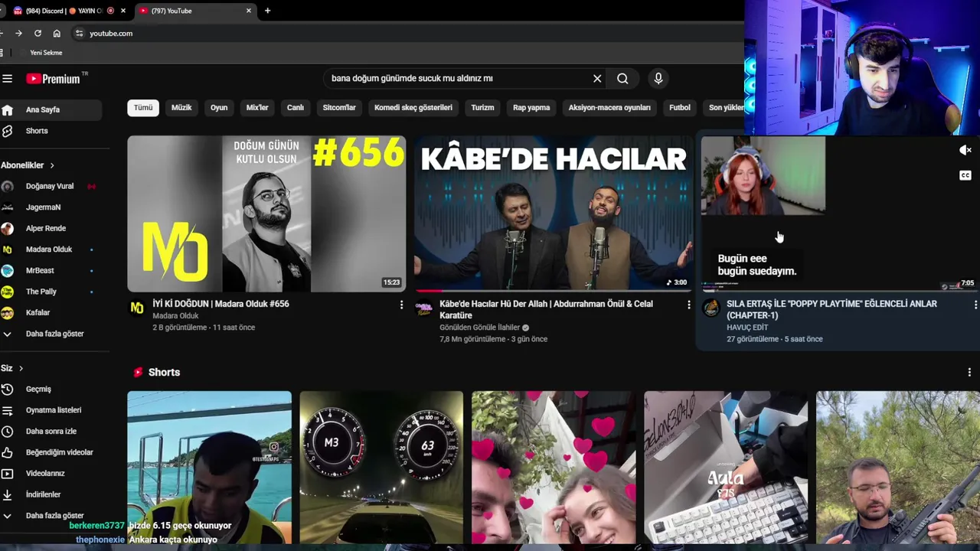This screenshot has width=980, height=551.
Task: Filter by Sitcom'lar chip
Action: 339,108
